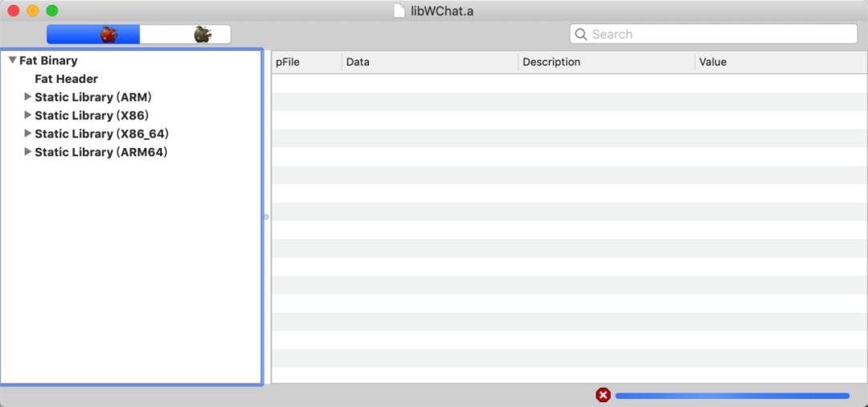Viewport: 868px width, 407px height.
Task: Click the pFile column header
Action: (x=307, y=62)
